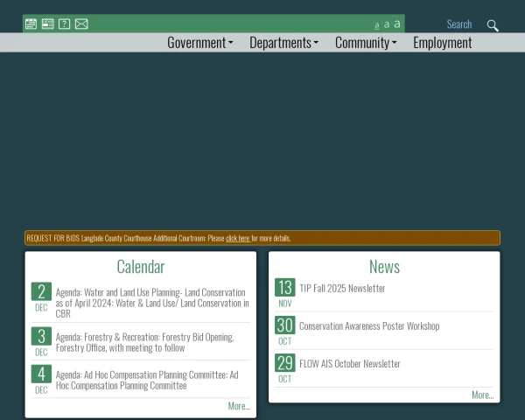Select the smallest font size 'a'
Screen dimensions: 525x420
coord(377,25)
